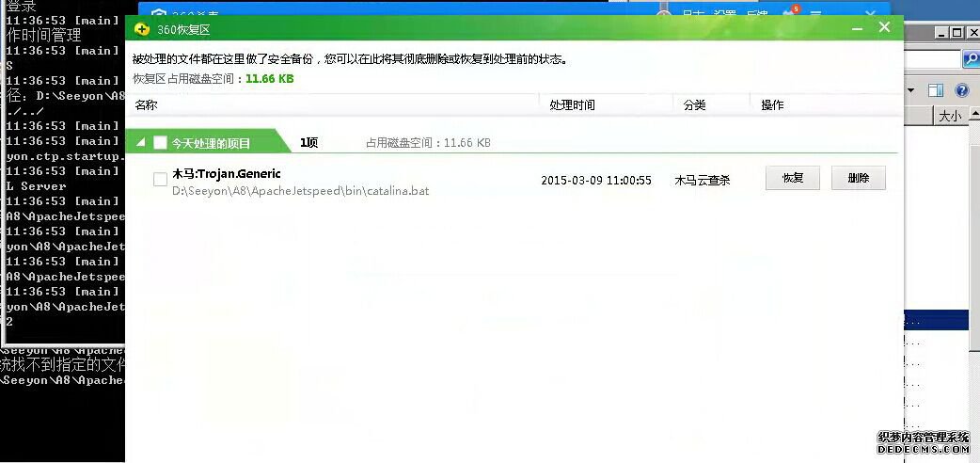Click the 360恢复区 logo icon
Screen dimensions: 980x463
point(142,29)
